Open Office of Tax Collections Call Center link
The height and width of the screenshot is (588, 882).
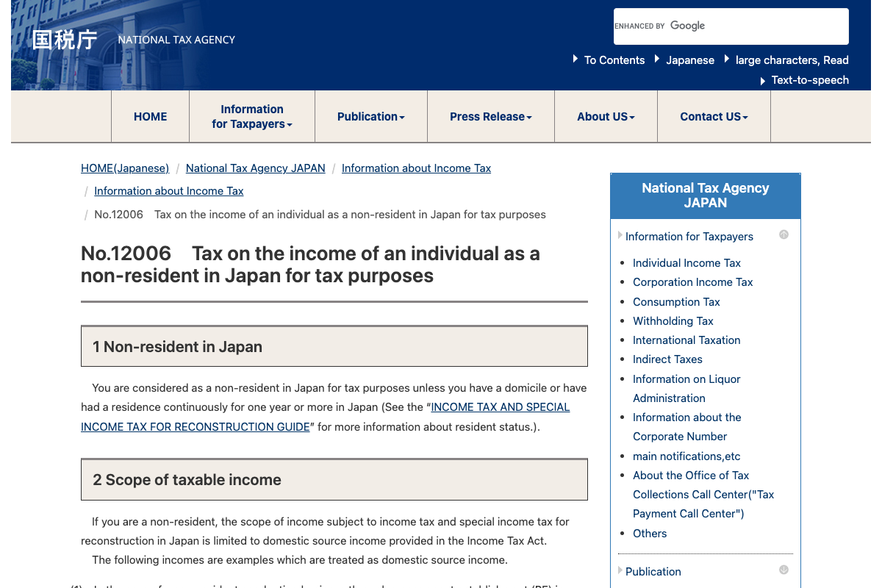tap(703, 495)
